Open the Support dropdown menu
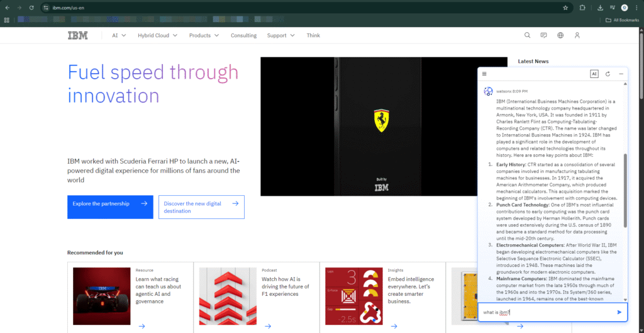The width and height of the screenshot is (644, 333). pos(280,35)
